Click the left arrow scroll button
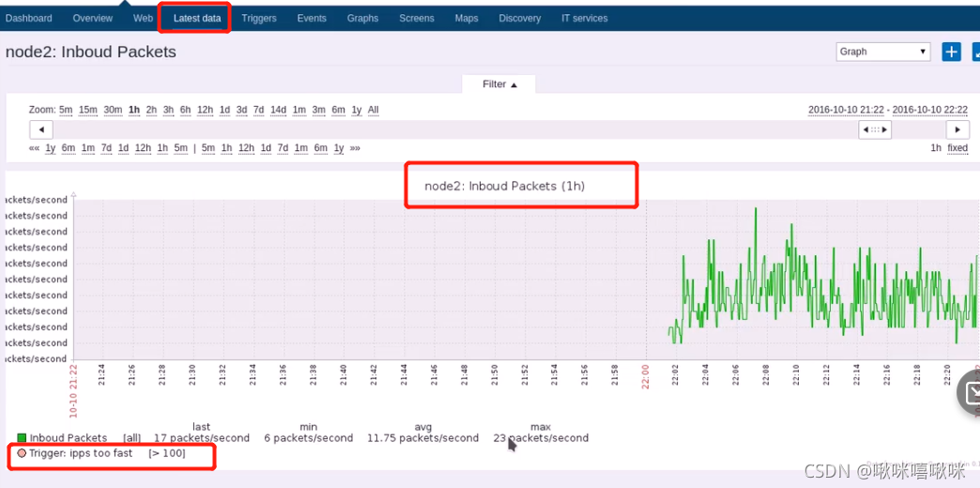This screenshot has height=488, width=980. click(41, 130)
